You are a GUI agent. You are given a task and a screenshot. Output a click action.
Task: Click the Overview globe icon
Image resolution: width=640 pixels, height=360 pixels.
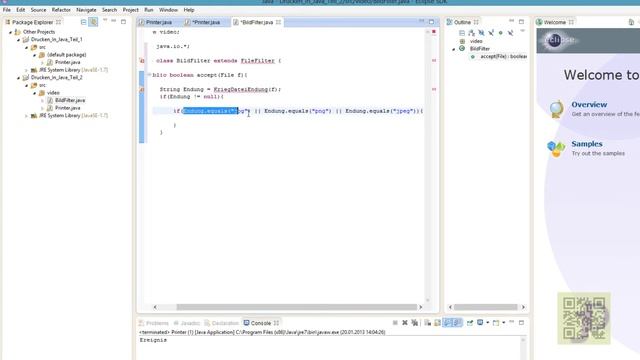pos(556,109)
